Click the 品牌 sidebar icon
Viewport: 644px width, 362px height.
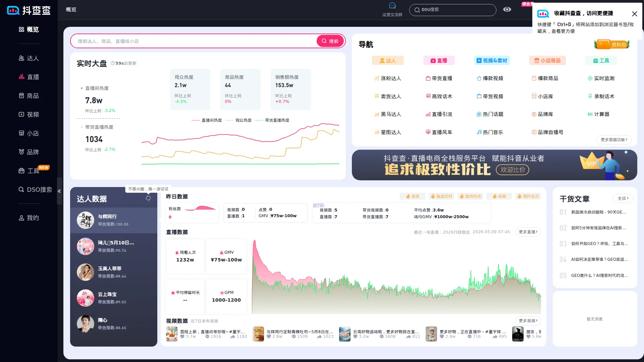pyautogui.click(x=21, y=152)
